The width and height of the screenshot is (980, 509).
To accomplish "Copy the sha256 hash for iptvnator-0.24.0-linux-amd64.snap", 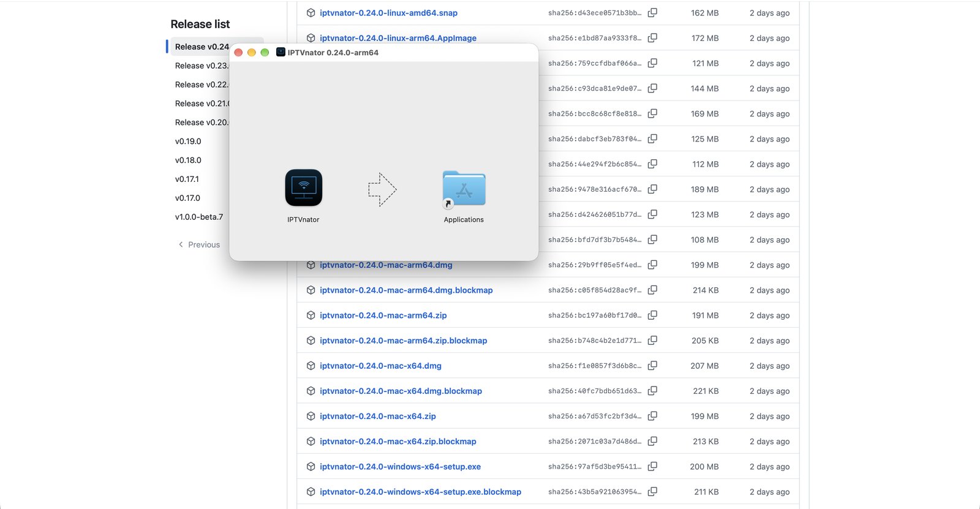I will tap(652, 12).
